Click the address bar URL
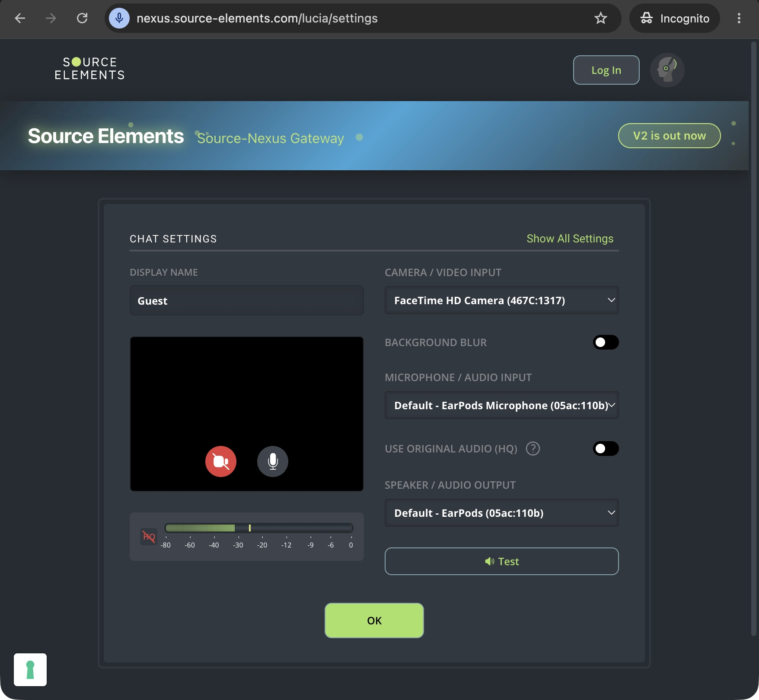The width and height of the screenshot is (759, 700). [257, 18]
